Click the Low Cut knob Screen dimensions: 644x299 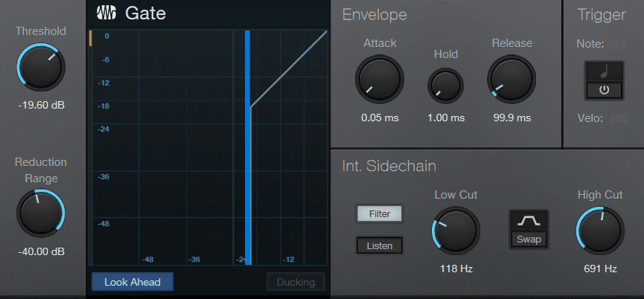tap(456, 231)
